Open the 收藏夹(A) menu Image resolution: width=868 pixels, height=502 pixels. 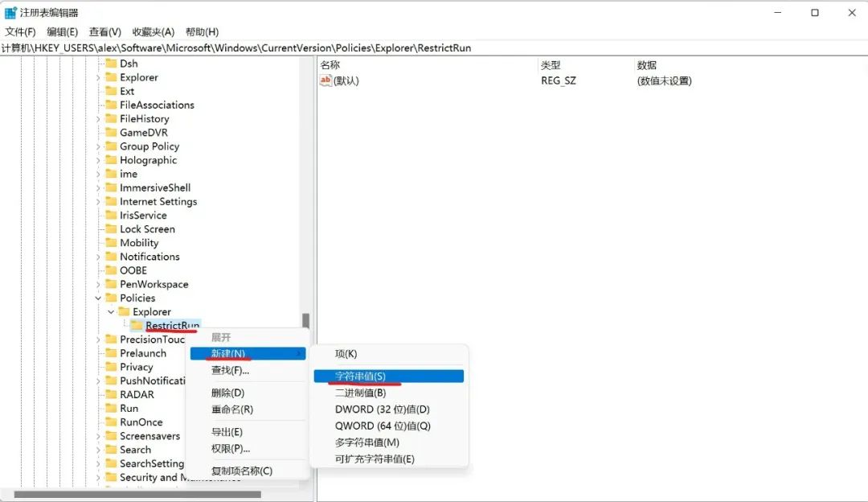click(x=154, y=32)
